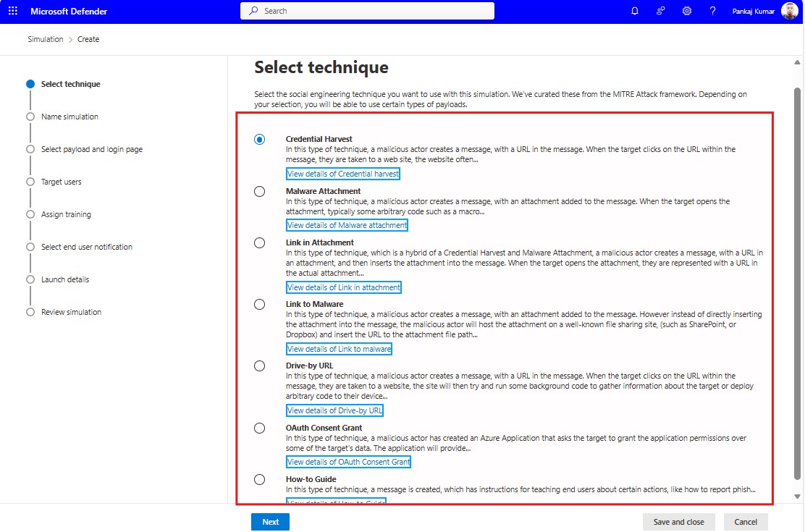Open the help question mark icon
The image size is (805, 532).
[712, 11]
